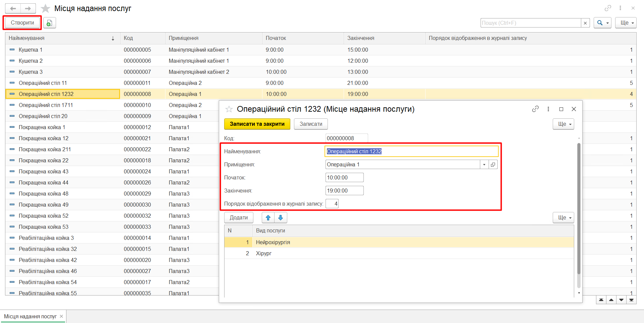Navigate back using the left arrow

click(13, 8)
